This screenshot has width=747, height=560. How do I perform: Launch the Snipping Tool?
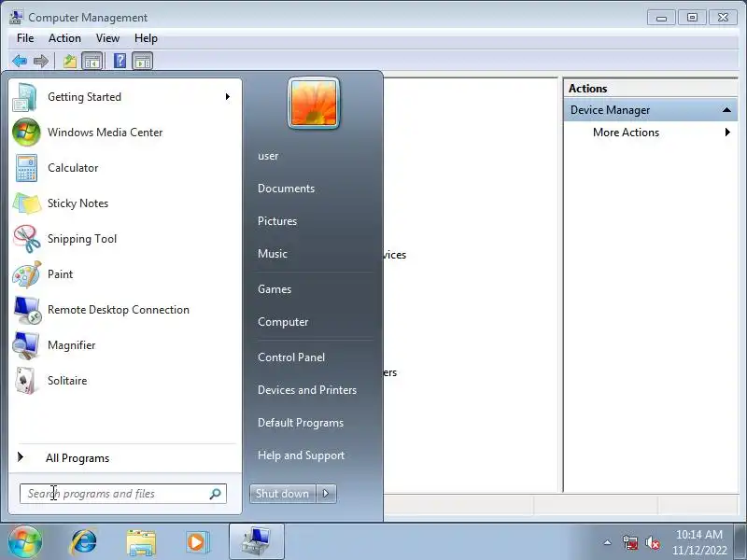tap(125, 239)
